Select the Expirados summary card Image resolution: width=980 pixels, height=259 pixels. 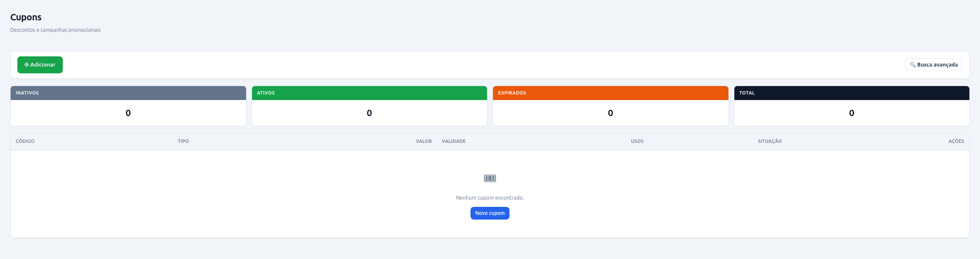coord(610,106)
